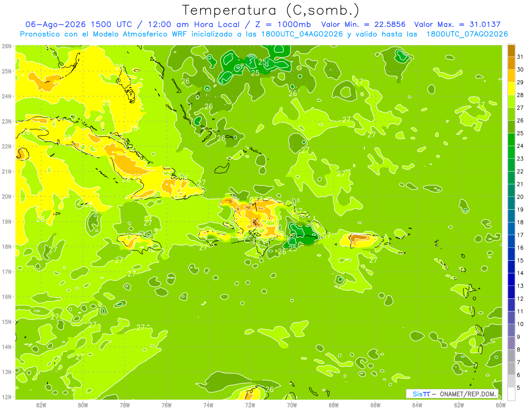
Task: Click the '76W' longitude axis label
Action: (x=167, y=405)
